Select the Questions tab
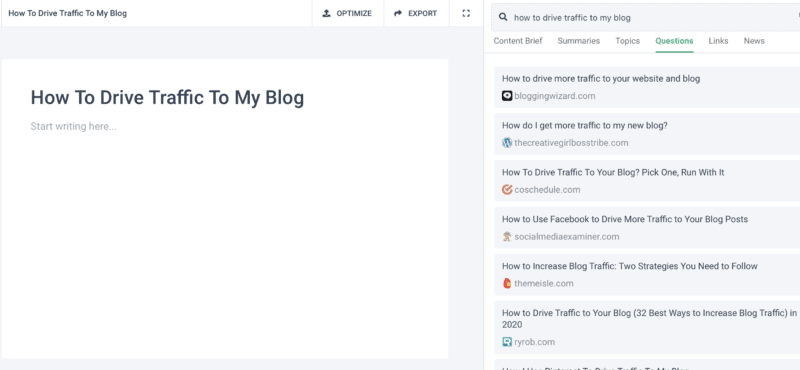Screen dimensions: 800x370 coord(674,41)
